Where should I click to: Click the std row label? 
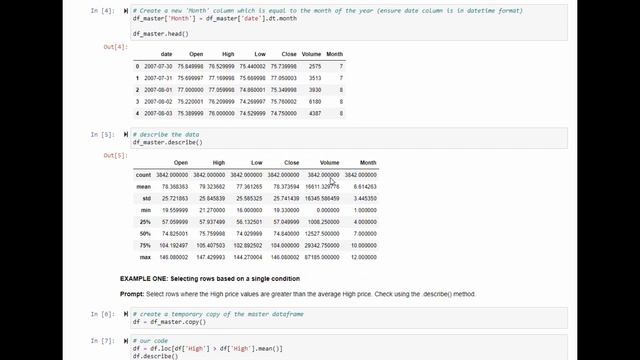pos(147,198)
